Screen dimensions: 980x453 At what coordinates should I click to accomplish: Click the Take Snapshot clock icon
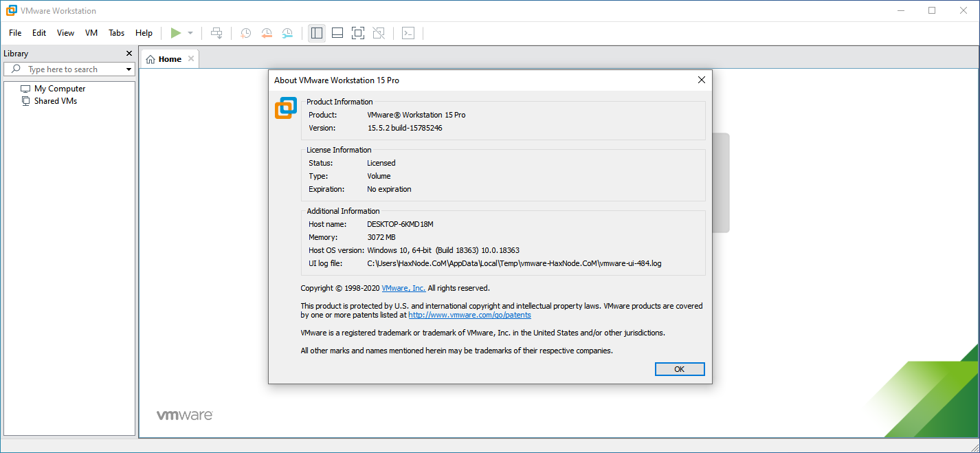[x=245, y=33]
